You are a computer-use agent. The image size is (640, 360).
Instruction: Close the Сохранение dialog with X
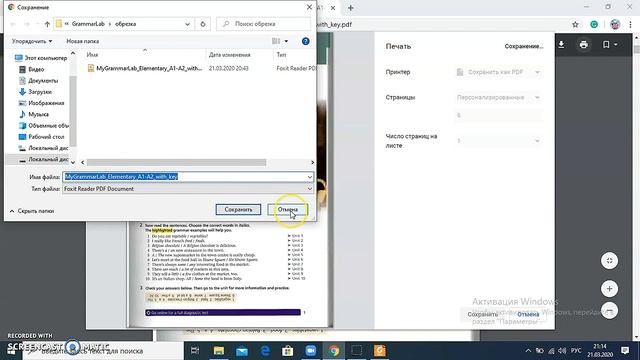[x=309, y=7]
